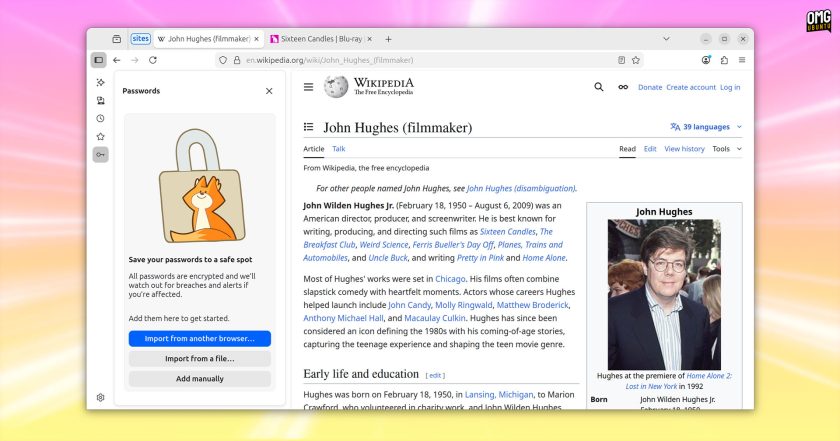Open the Pretty in Pink link

480,258
